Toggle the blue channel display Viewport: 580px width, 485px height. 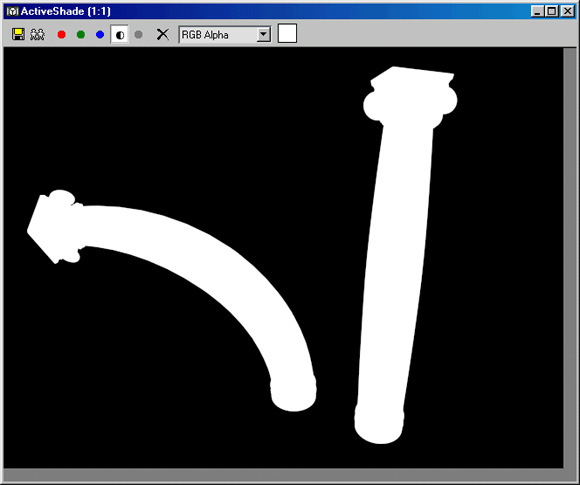coord(100,34)
